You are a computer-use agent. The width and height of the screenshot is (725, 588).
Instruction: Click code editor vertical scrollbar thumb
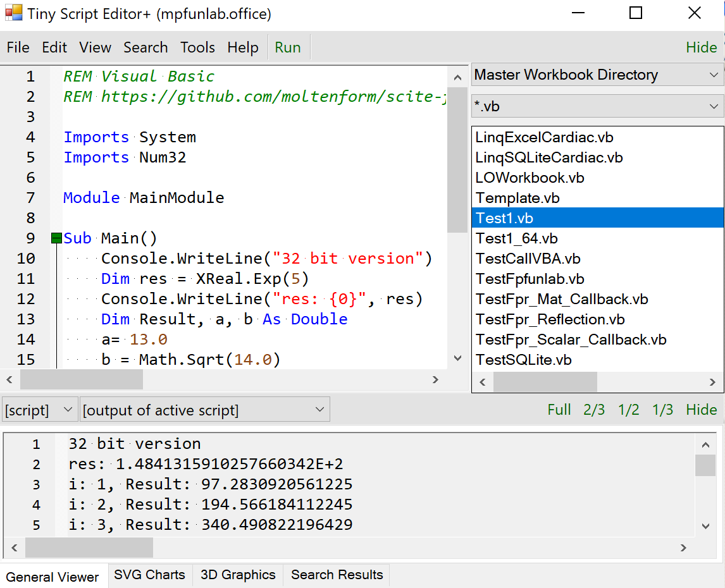[x=457, y=160]
